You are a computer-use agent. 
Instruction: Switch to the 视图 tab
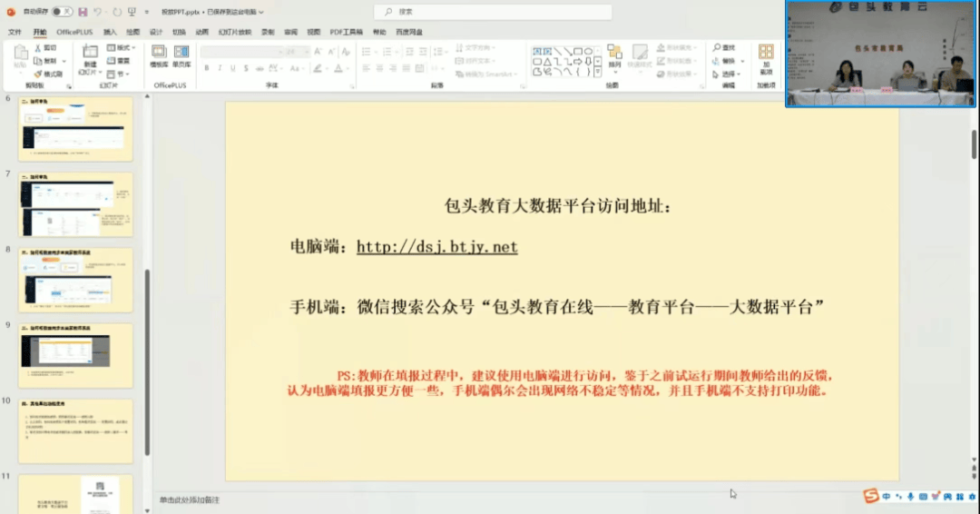[314, 32]
